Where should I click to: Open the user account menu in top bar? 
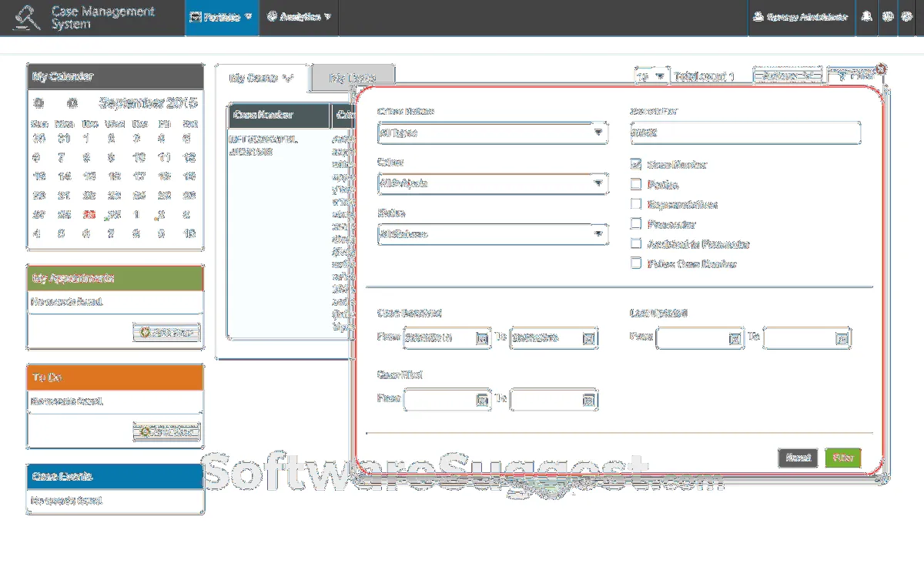800,18
